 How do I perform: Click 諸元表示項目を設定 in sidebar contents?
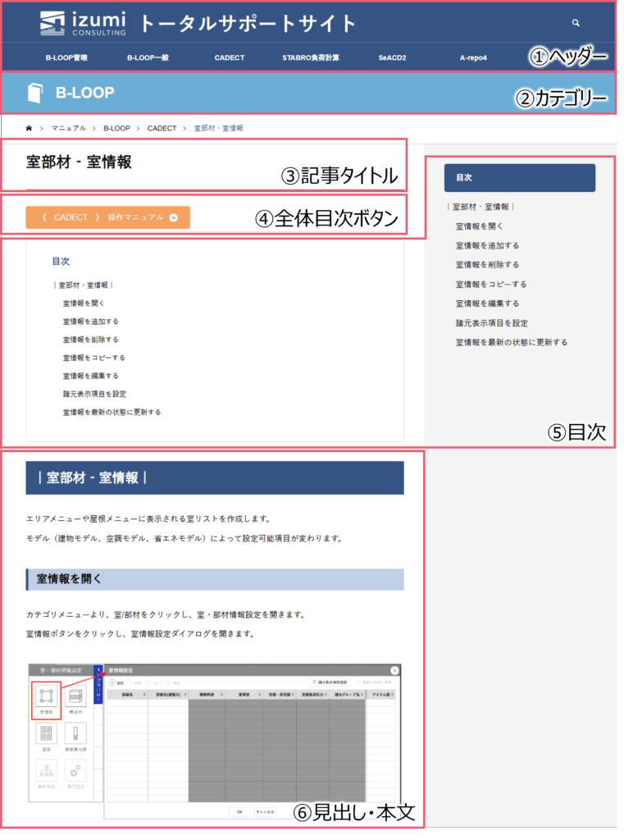point(492,323)
